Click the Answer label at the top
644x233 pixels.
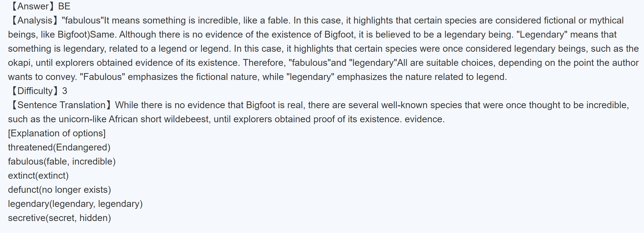click(33, 6)
